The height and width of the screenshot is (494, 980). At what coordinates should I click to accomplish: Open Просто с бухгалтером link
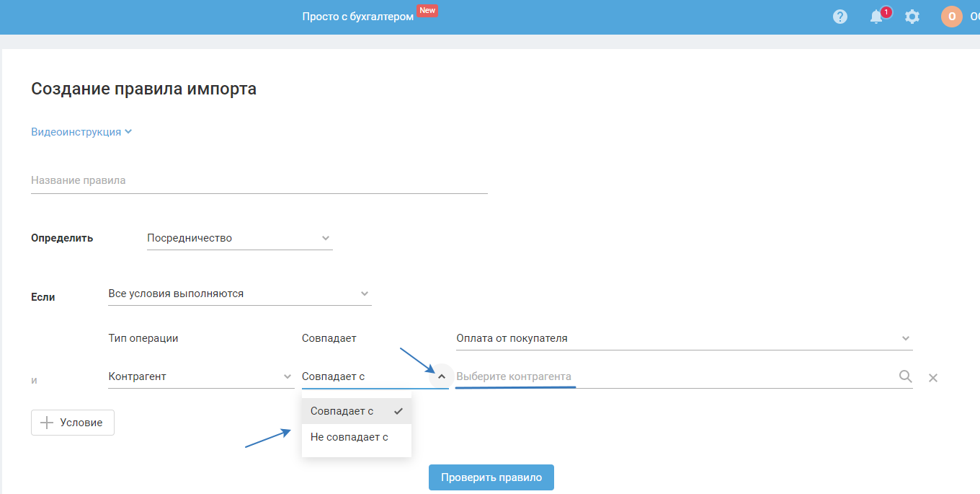(x=357, y=17)
